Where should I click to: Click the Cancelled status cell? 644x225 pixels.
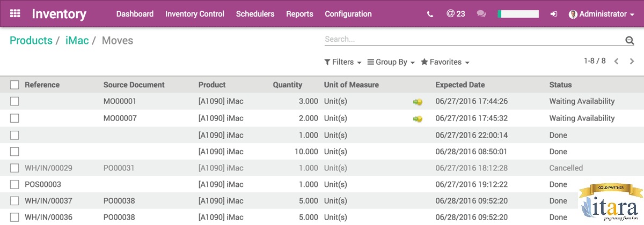click(566, 168)
